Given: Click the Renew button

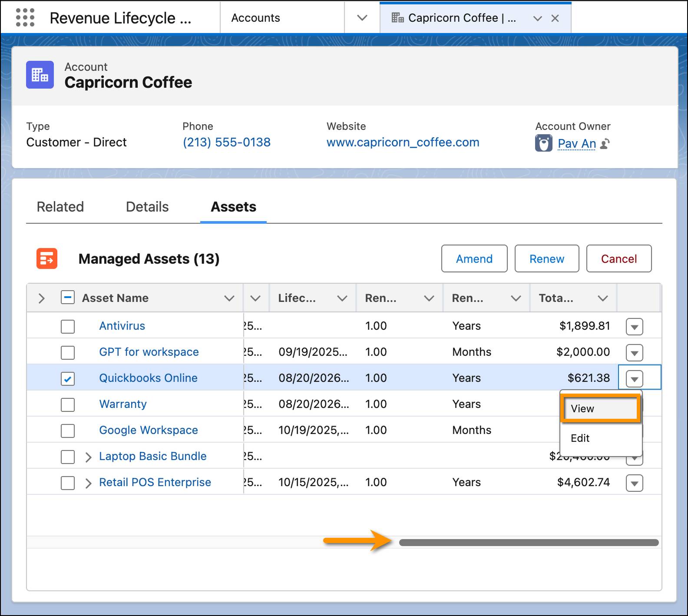Looking at the screenshot, I should 546,259.
